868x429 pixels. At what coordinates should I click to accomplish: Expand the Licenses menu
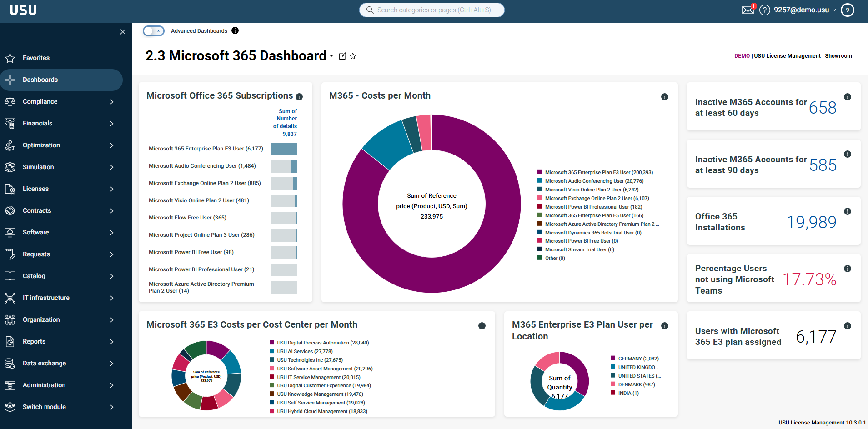(61, 189)
